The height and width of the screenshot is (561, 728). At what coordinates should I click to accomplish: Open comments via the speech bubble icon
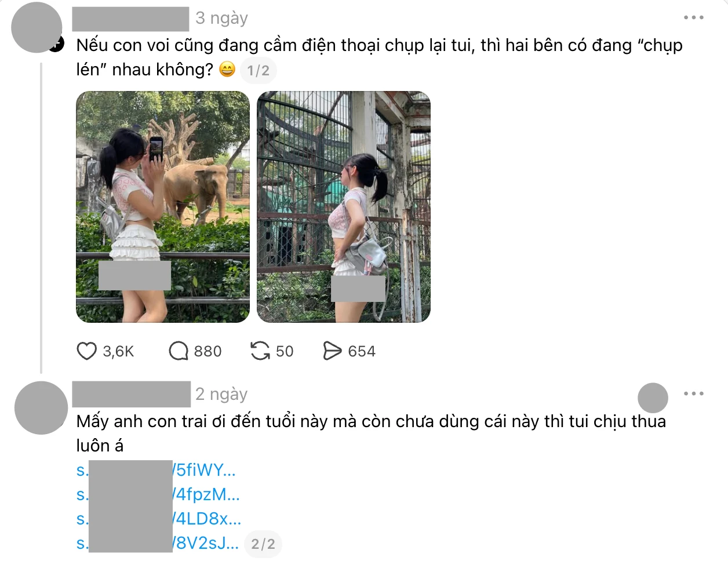coord(179,351)
